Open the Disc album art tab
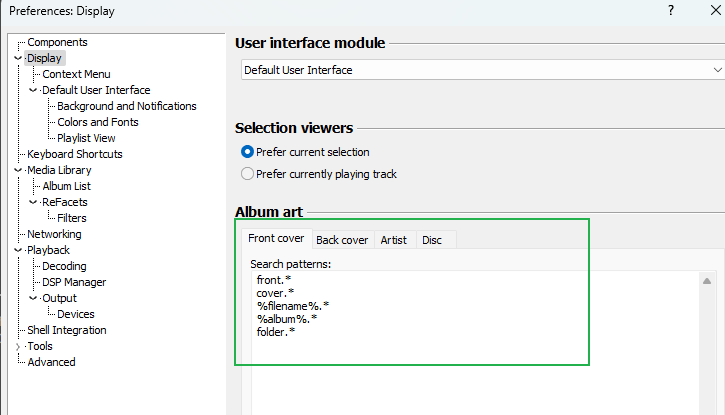The image size is (725, 415). click(432, 240)
